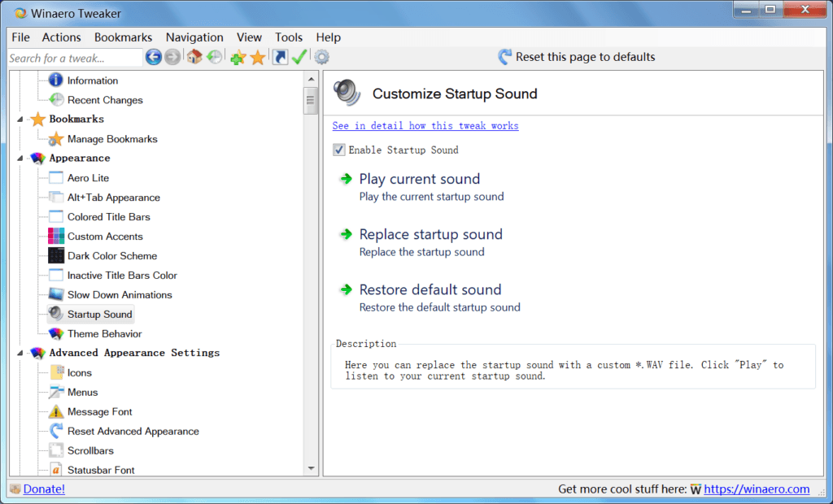Open toolbar settings via the gear icon
833x504 pixels.
(321, 57)
